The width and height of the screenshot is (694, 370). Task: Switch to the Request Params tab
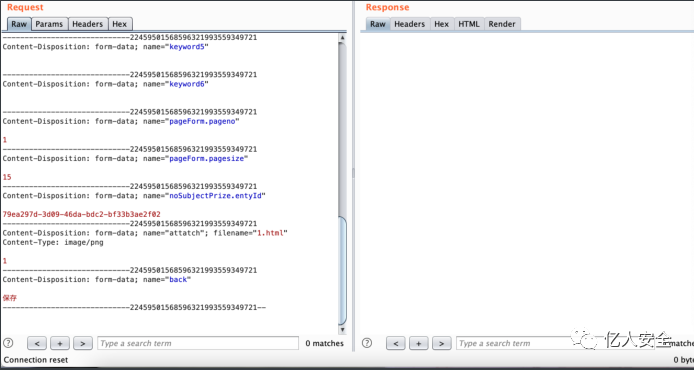(50, 24)
